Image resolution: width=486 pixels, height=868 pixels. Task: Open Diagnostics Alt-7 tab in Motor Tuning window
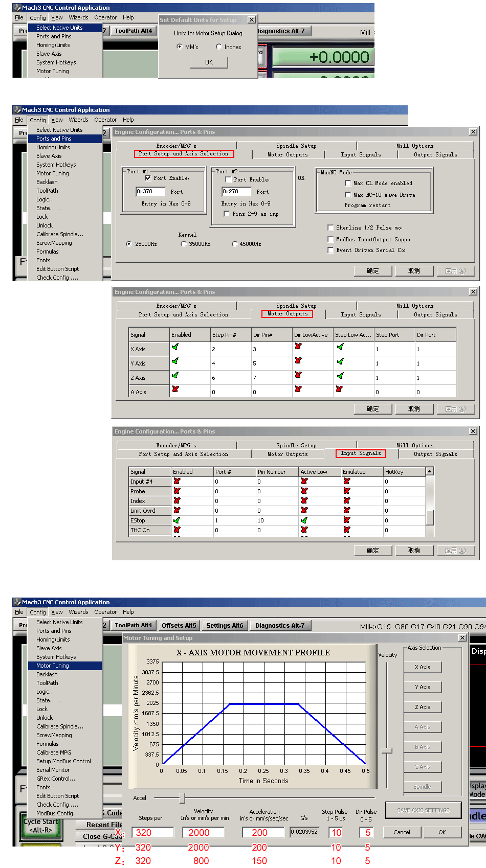(280, 625)
